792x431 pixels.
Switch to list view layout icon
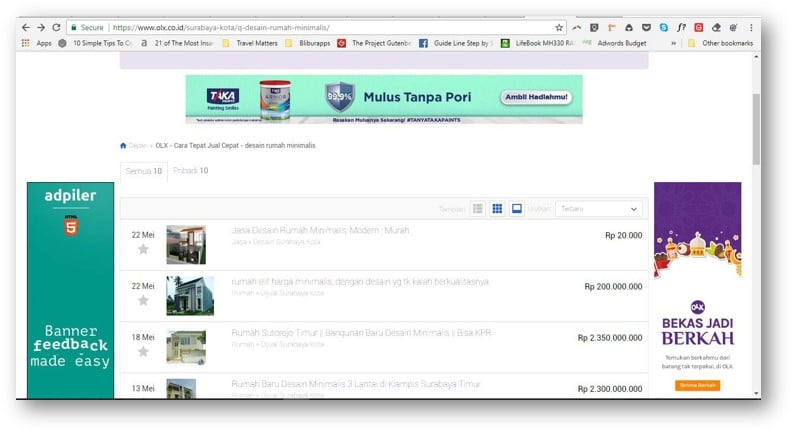pos(478,209)
